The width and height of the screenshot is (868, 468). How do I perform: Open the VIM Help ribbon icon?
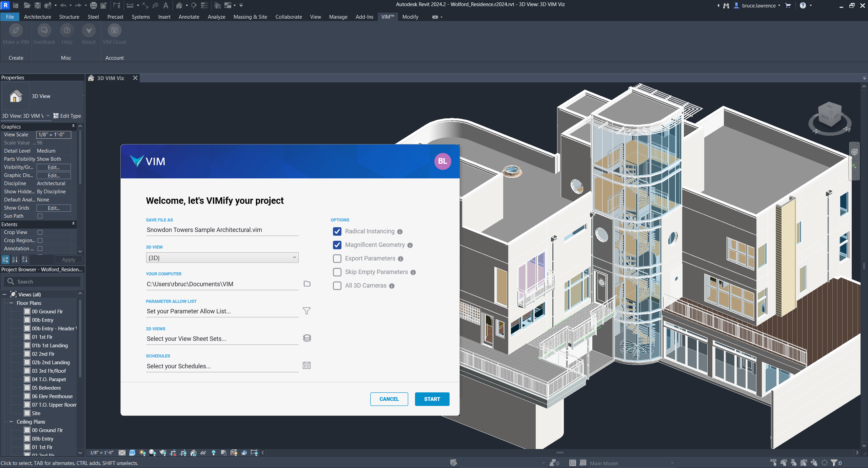(x=67, y=31)
